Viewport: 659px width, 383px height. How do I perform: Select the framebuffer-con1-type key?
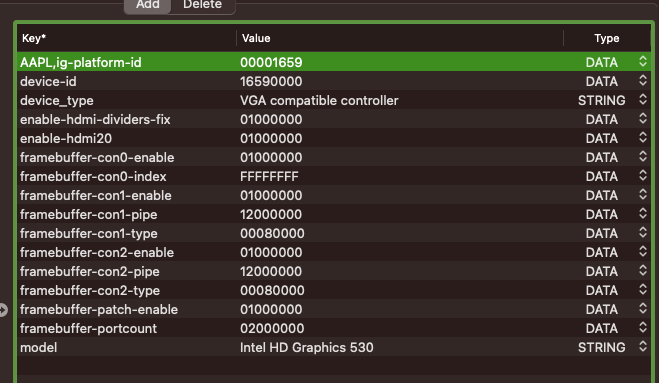tap(89, 234)
